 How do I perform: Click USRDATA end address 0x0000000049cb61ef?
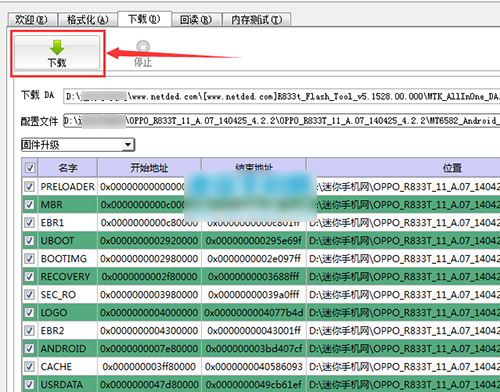pos(254,385)
